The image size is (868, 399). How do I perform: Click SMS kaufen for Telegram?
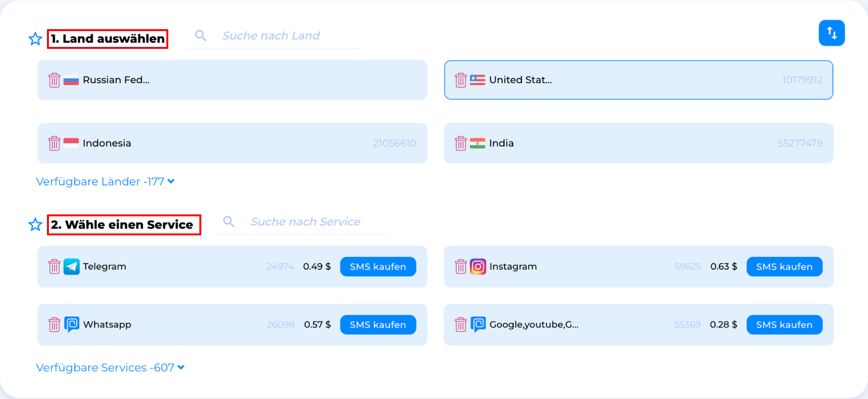click(378, 266)
